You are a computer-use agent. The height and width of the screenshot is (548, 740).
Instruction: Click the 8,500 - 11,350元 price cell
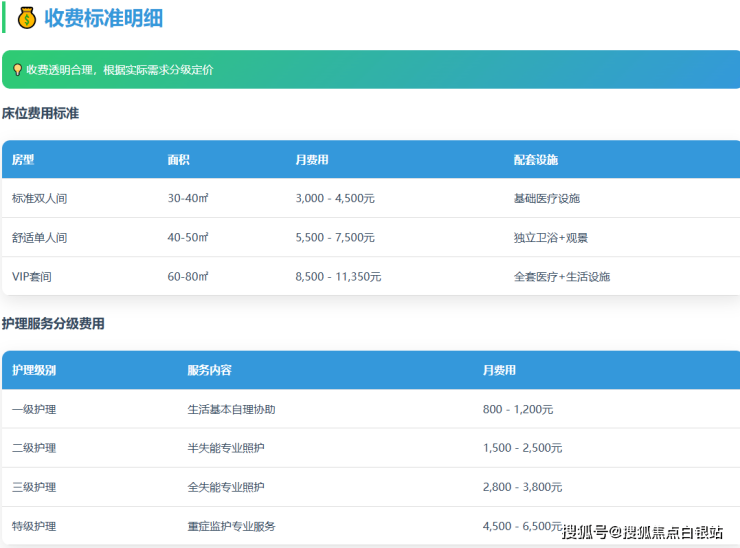pos(338,277)
